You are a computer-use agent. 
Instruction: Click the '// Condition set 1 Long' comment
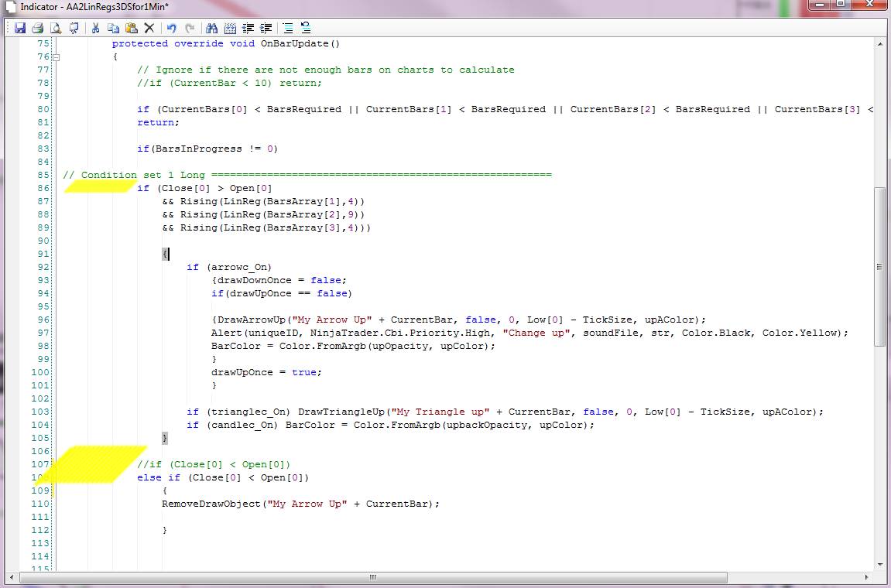click(x=134, y=175)
